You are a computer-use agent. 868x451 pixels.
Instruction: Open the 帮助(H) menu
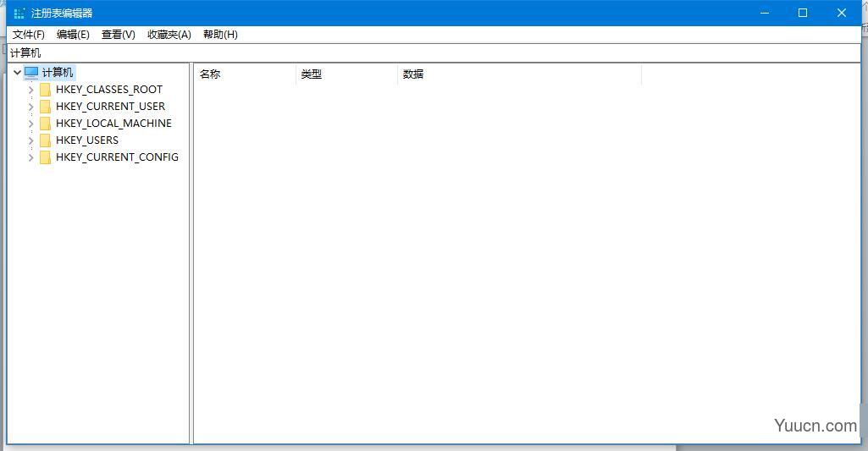click(220, 35)
